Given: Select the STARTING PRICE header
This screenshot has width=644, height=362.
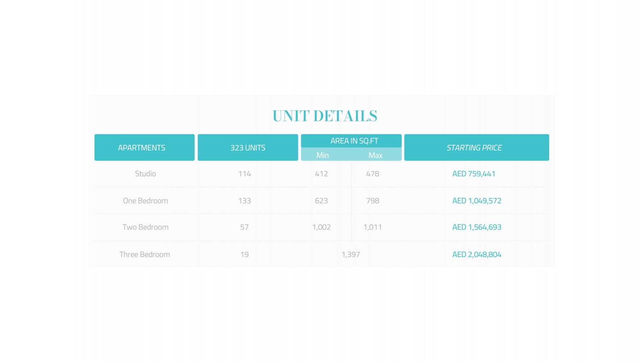Looking at the screenshot, I should [x=474, y=148].
